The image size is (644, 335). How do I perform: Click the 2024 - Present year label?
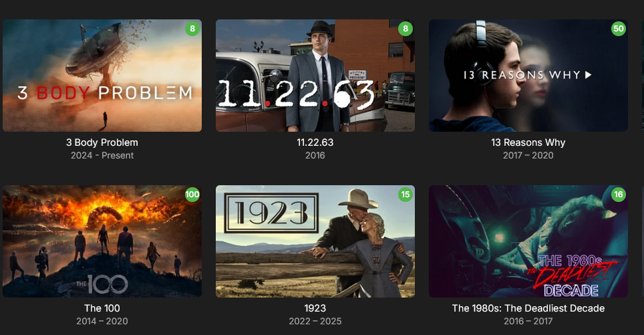tap(102, 155)
